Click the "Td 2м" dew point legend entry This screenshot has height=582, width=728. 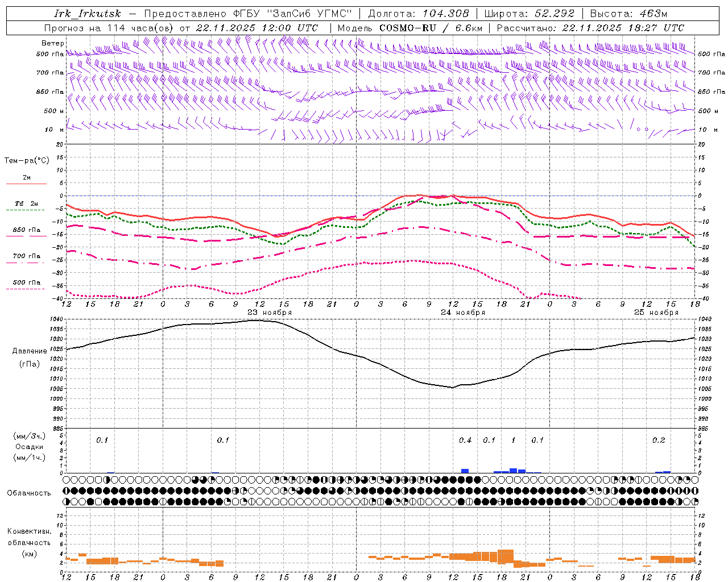[27, 203]
